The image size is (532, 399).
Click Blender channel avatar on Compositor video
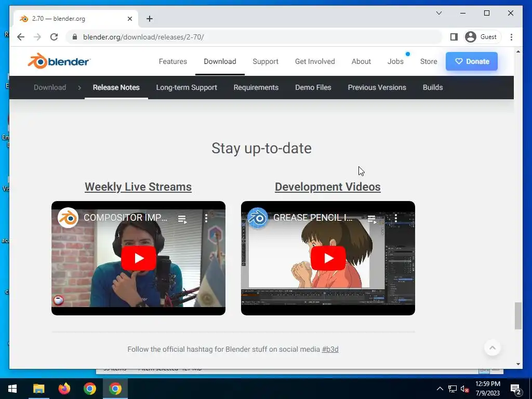[68, 218]
